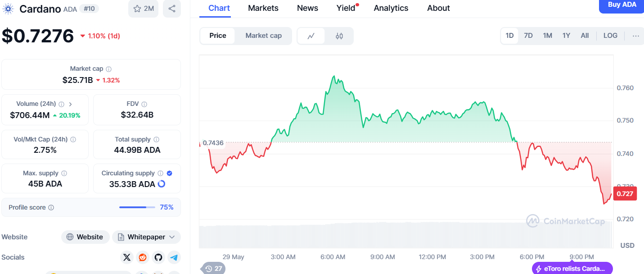Click the #10 rank badge

[x=89, y=9]
